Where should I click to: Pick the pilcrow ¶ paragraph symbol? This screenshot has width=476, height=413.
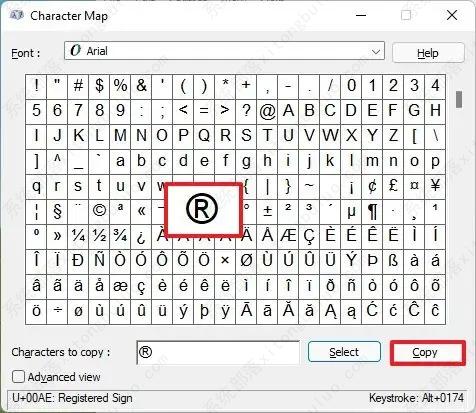(372, 211)
